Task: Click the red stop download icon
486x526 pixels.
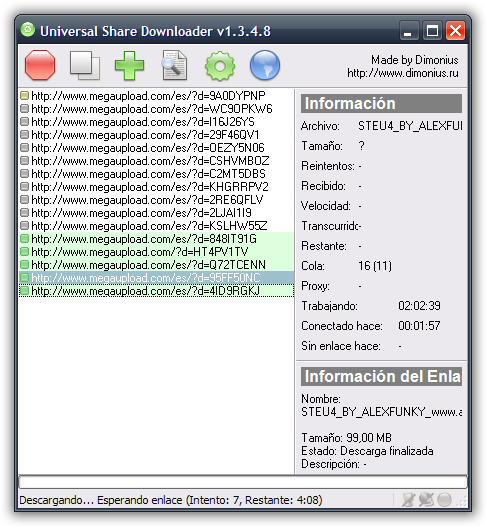Action: point(40,65)
